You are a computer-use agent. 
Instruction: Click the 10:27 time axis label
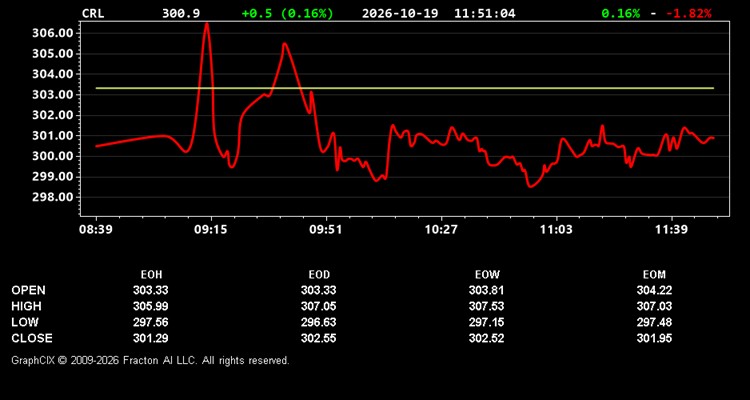point(441,230)
